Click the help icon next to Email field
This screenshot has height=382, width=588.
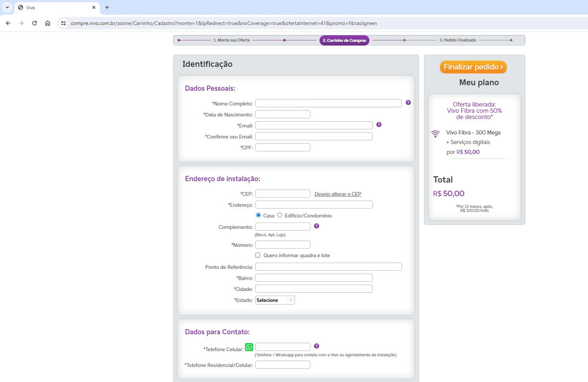tap(379, 125)
